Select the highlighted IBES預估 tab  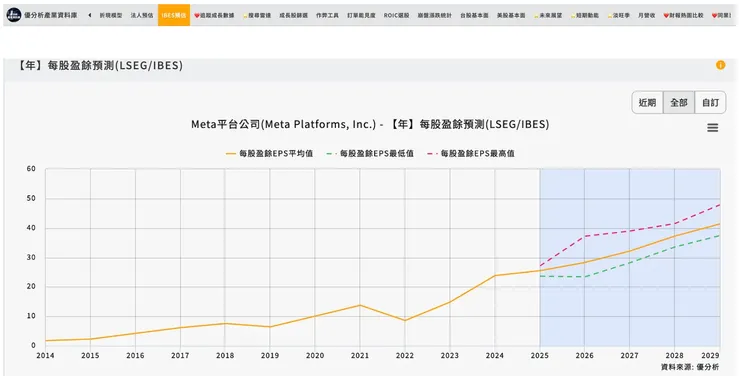tap(174, 15)
